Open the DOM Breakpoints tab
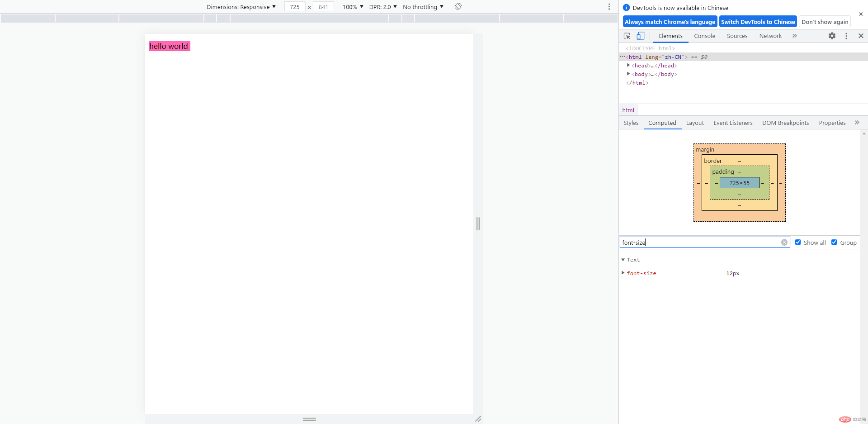This screenshot has width=868, height=424. pos(785,123)
